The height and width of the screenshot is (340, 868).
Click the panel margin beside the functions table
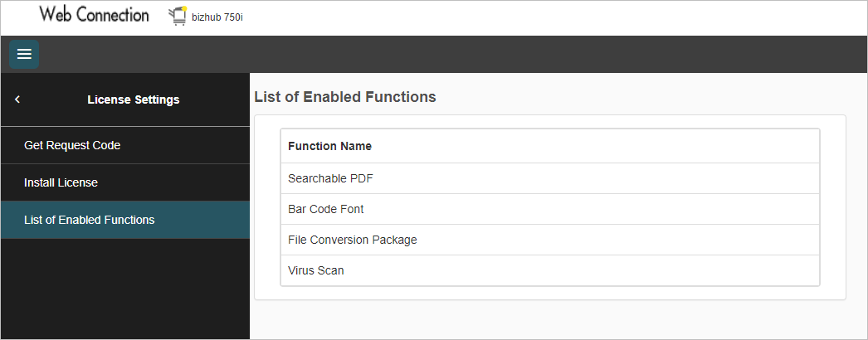coord(832,207)
